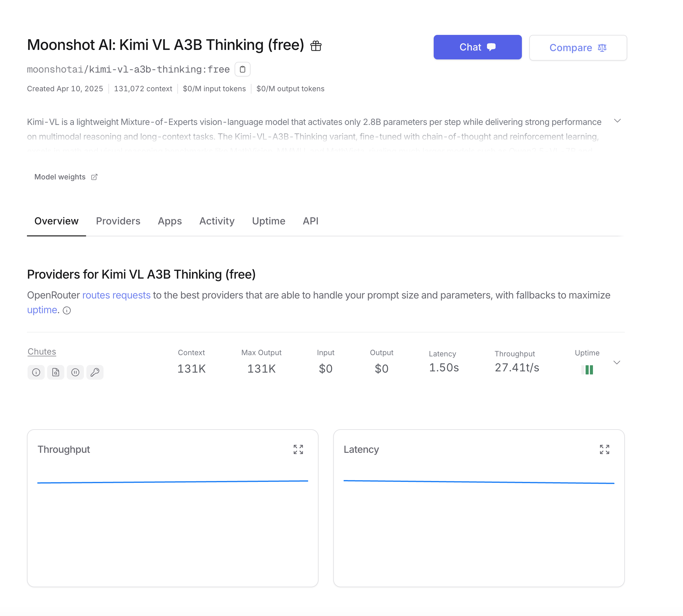This screenshot has height=616, width=683.
Task: Open the Providers tab
Action: click(118, 221)
